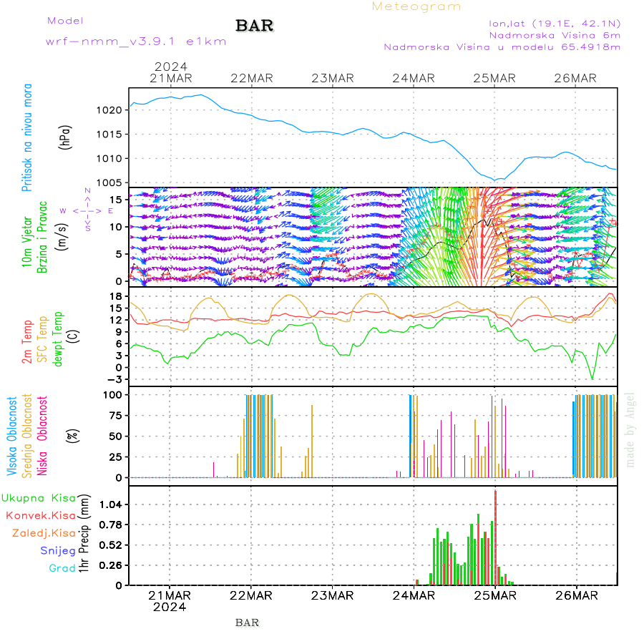The height and width of the screenshot is (644, 644).
Task: Click the "12" temperature tick label
Action: point(116,321)
